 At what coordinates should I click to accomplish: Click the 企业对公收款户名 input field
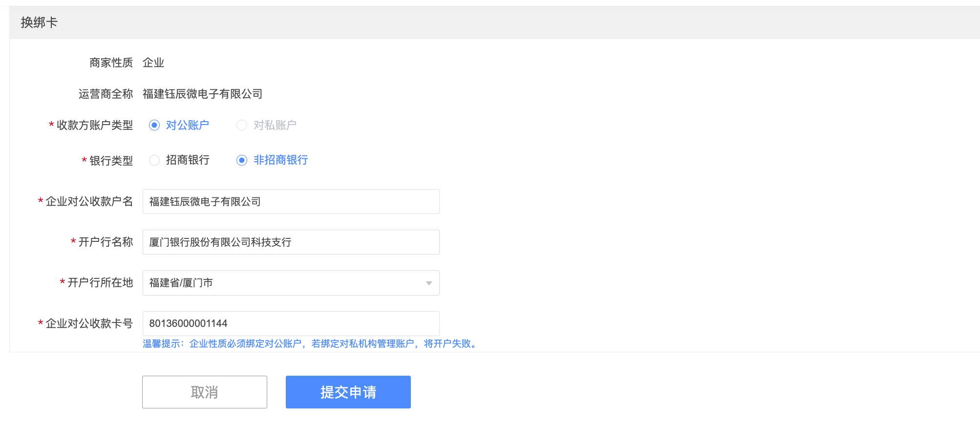coord(291,201)
